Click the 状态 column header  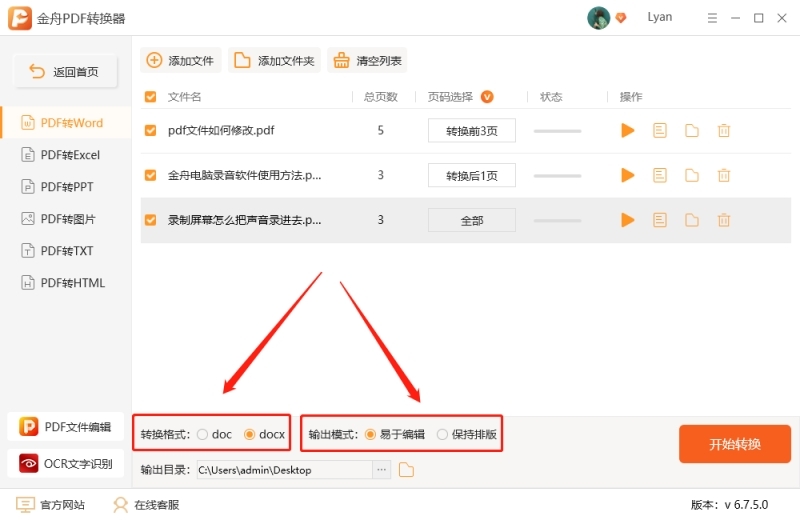(x=551, y=97)
